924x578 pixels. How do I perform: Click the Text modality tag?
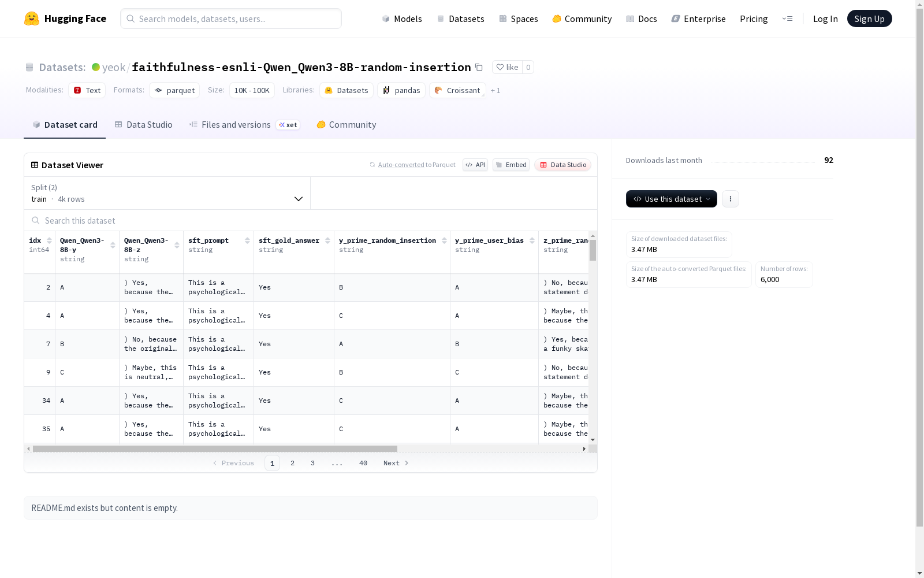[x=87, y=90]
